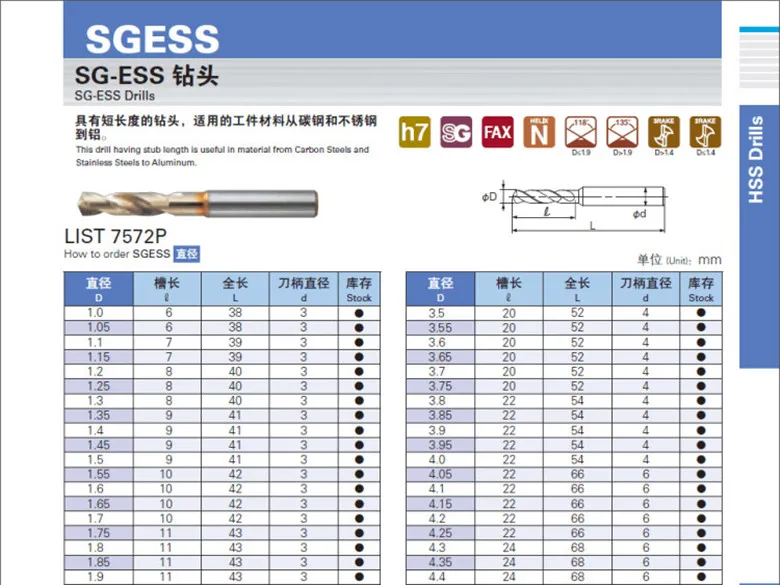The width and height of the screenshot is (780, 585).
Task: Click diameter cell 1.35
Action: point(98,415)
